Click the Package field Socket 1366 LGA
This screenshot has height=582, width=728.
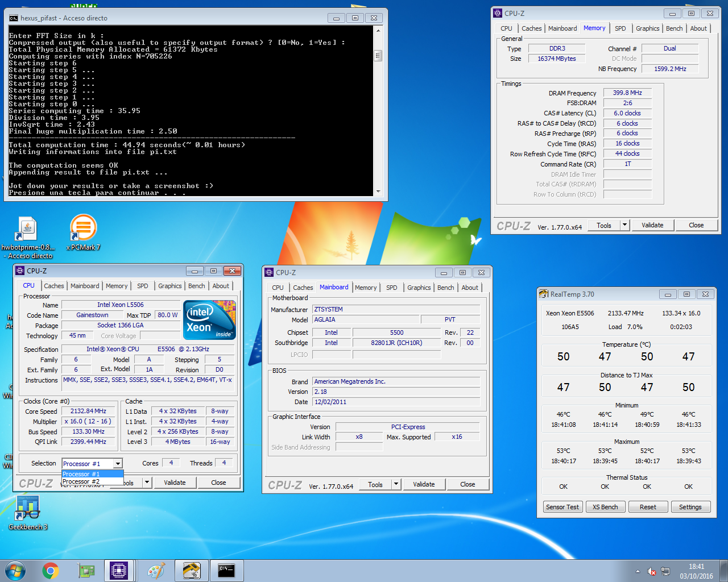tap(120, 325)
